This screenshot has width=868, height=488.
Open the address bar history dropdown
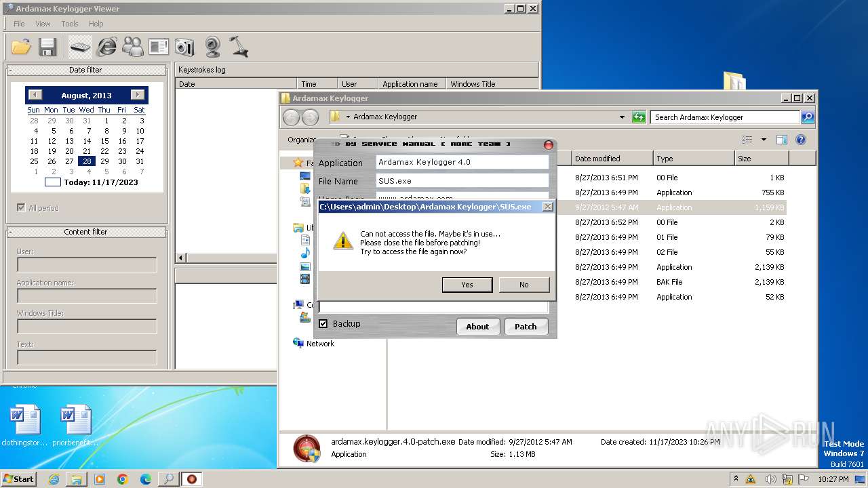[x=622, y=117]
